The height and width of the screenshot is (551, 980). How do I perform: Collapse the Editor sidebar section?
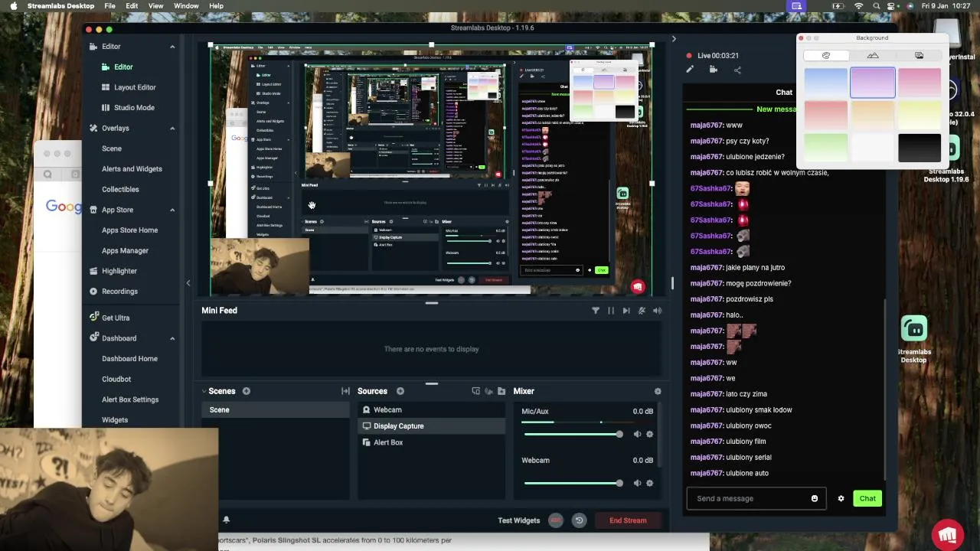click(x=172, y=47)
